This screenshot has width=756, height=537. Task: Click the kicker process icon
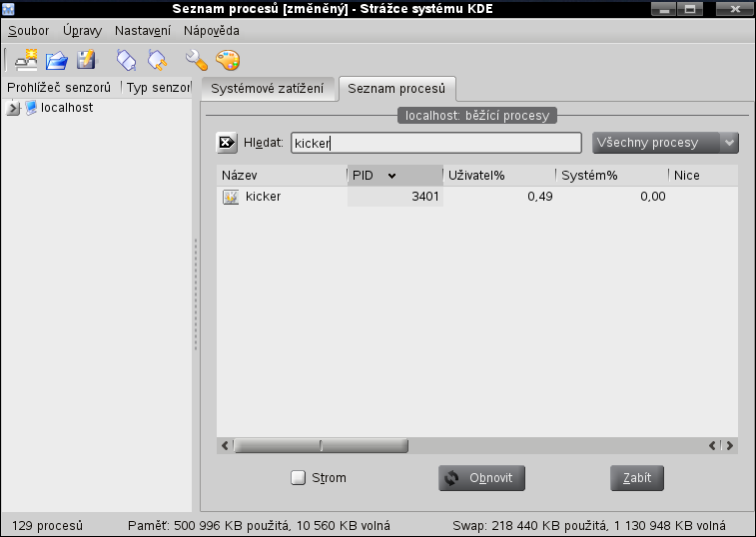click(x=231, y=197)
